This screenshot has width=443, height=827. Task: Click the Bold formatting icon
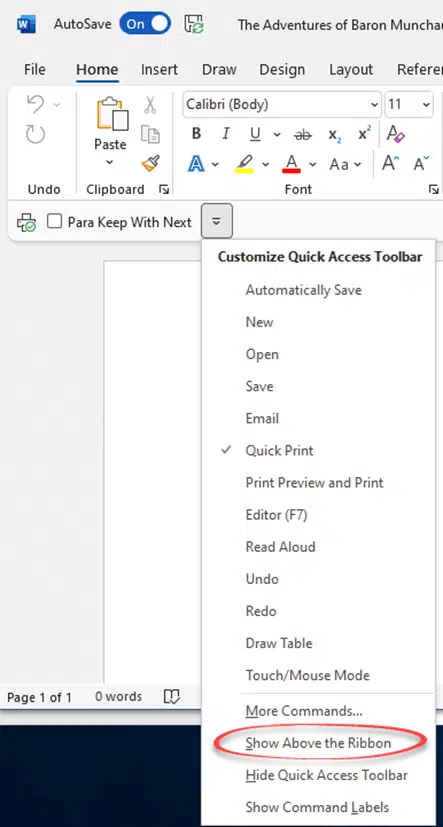click(196, 134)
